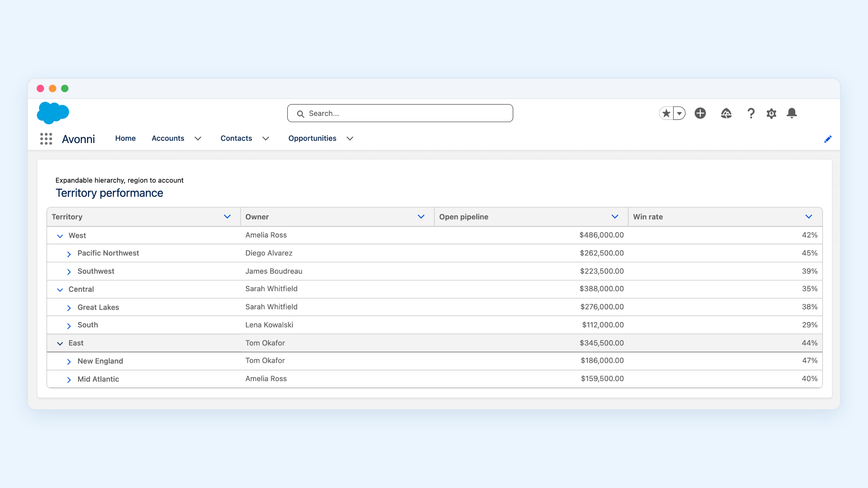Screen dimensions: 868x488
Task: Click the Avonni app name
Action: click(78, 139)
